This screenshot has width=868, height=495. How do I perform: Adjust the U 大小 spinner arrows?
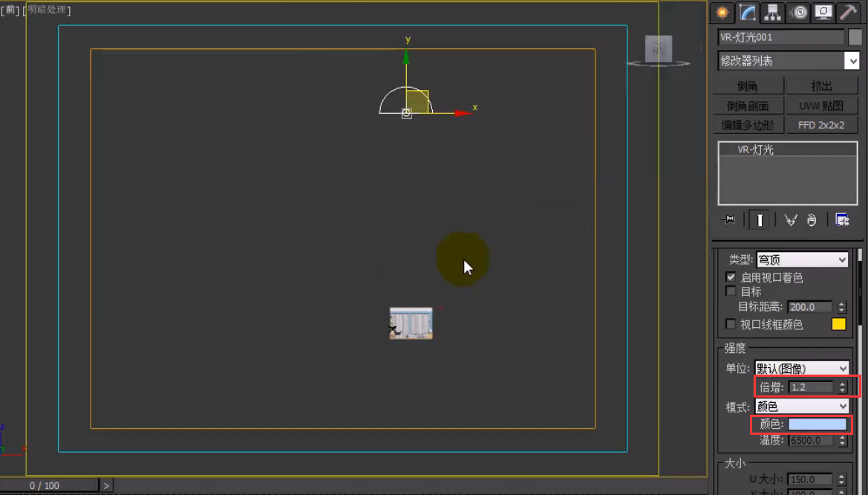point(841,479)
